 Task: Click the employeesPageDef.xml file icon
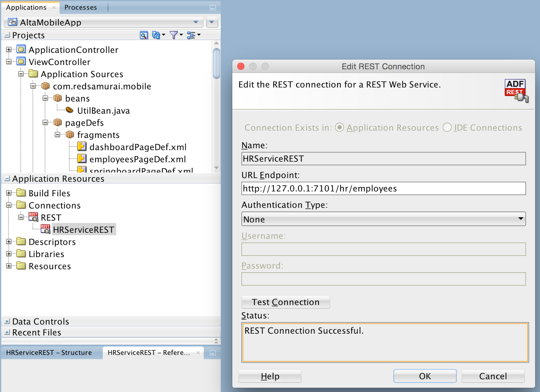coord(82,159)
